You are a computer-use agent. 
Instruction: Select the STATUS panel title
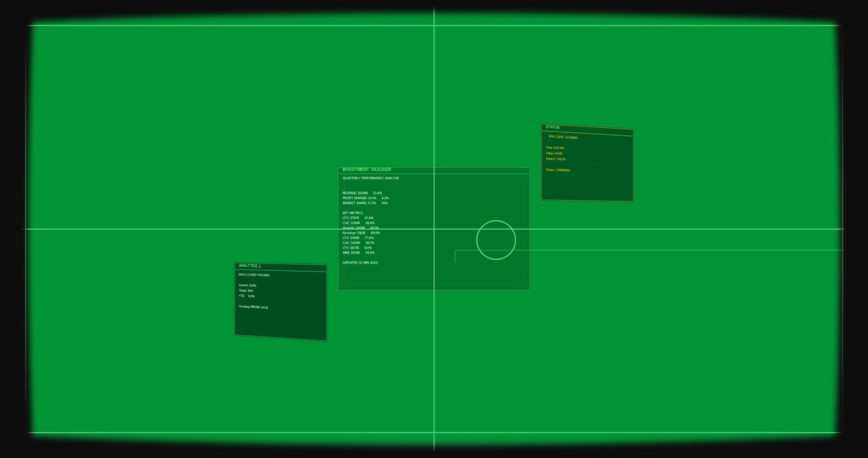tap(553, 127)
